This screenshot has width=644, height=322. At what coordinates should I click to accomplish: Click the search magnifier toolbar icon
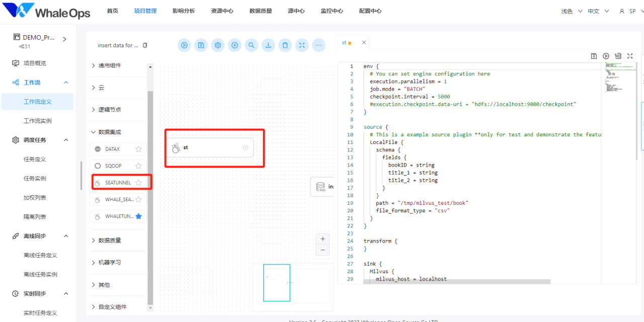point(252,45)
